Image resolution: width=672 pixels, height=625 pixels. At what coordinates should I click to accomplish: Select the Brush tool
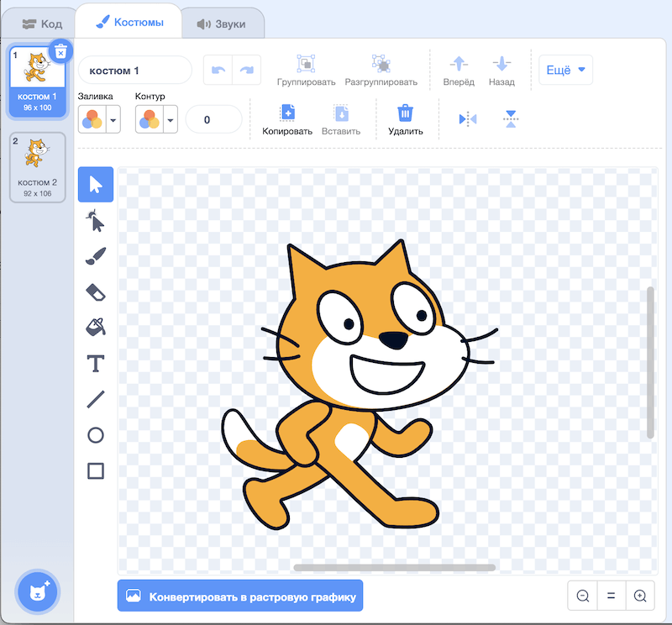96,256
